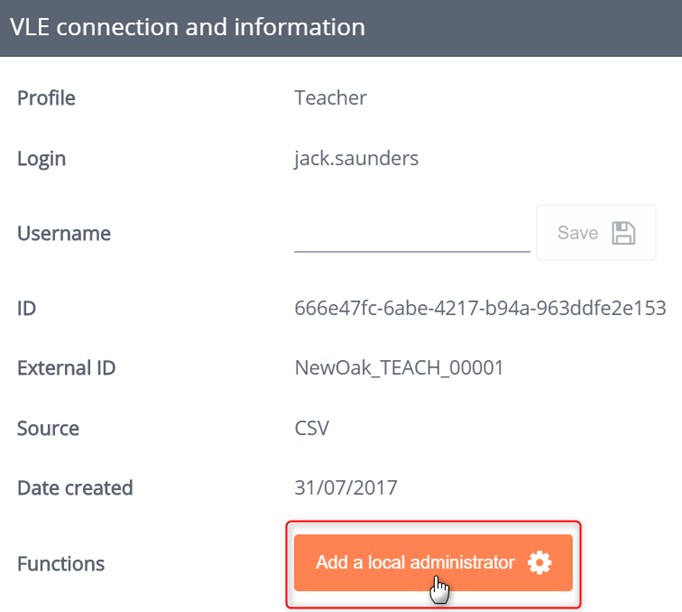Viewport: 682px width, 612px height.
Task: Click the floppy disk save icon
Action: 624,233
